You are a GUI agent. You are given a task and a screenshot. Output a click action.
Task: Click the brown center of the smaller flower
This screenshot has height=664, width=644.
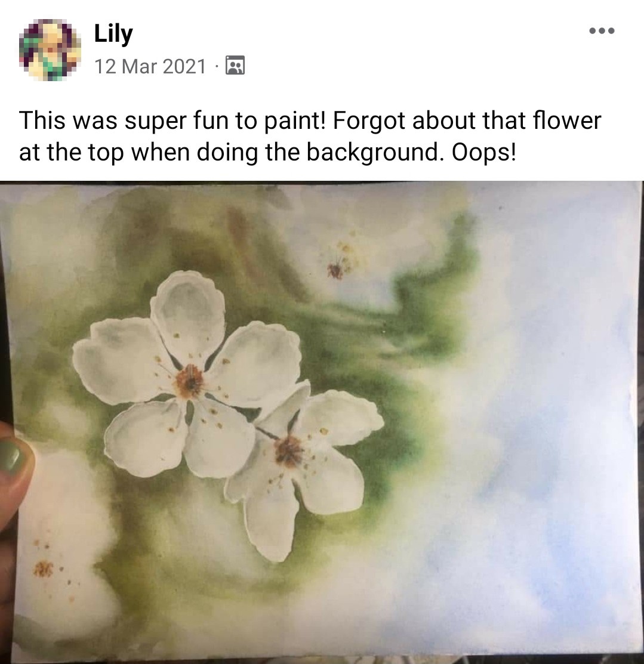pos(288,452)
